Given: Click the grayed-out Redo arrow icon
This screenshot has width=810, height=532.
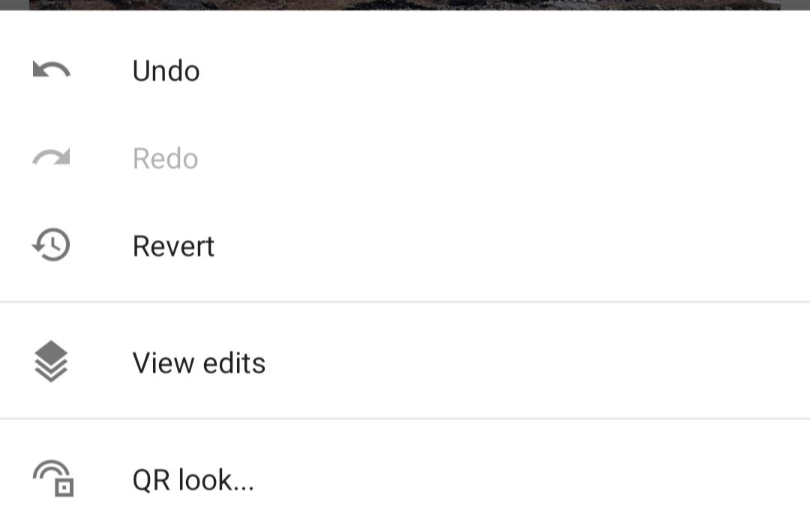Looking at the screenshot, I should click(x=51, y=157).
